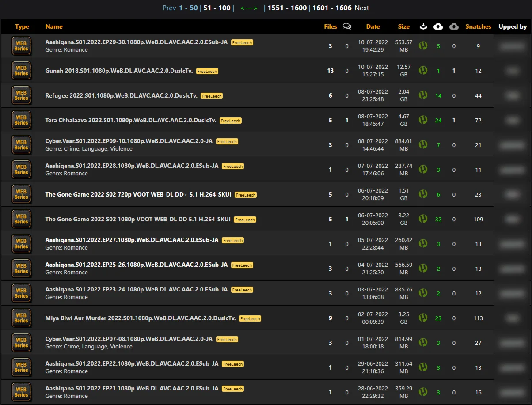532x405 pixels.
Task: Click snatches count 113 for Miya Biwi
Action: coord(478,318)
